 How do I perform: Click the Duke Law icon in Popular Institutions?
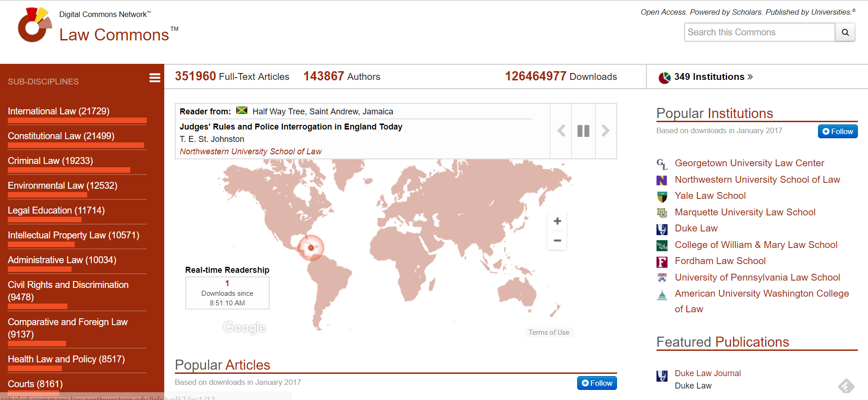662,229
